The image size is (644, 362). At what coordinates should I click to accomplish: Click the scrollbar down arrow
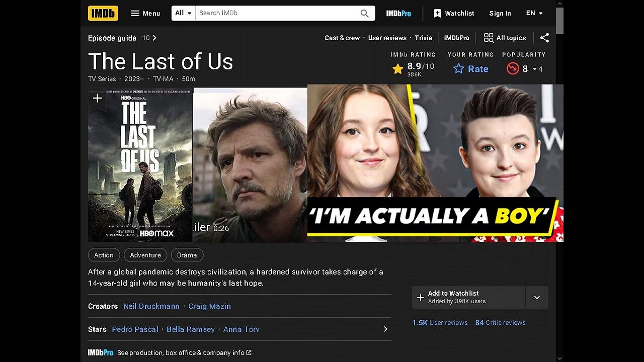point(559,358)
